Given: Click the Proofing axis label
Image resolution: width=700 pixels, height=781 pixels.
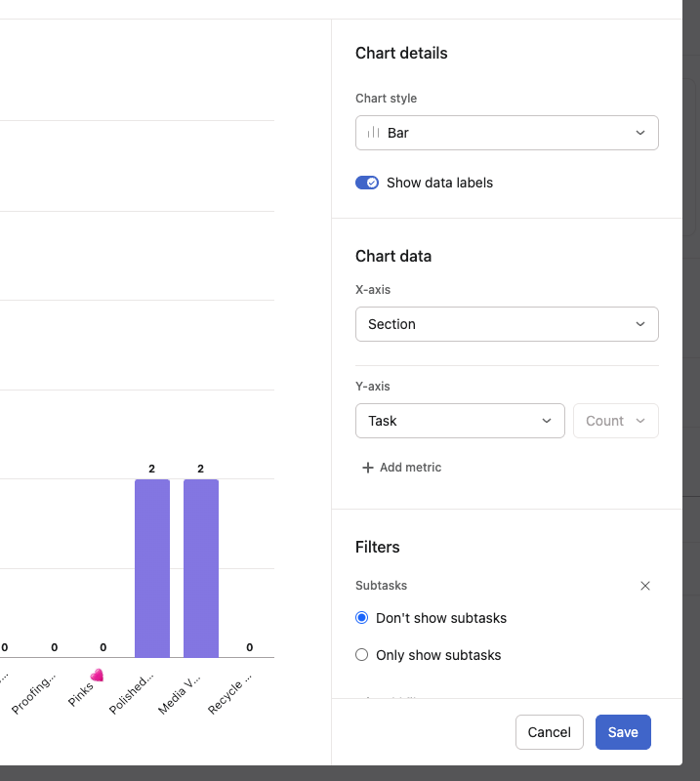Looking at the screenshot, I should (35, 691).
